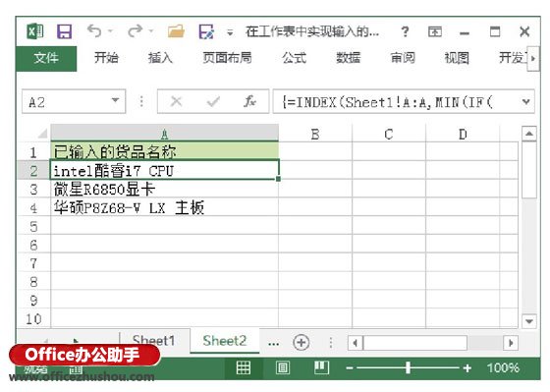The width and height of the screenshot is (550, 392).
Task: Cancel formula entry with the X icon
Action: point(176,102)
